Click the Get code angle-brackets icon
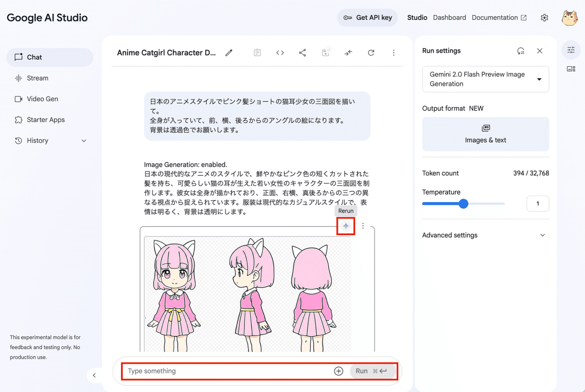Image resolution: width=585 pixels, height=392 pixels. tap(280, 52)
